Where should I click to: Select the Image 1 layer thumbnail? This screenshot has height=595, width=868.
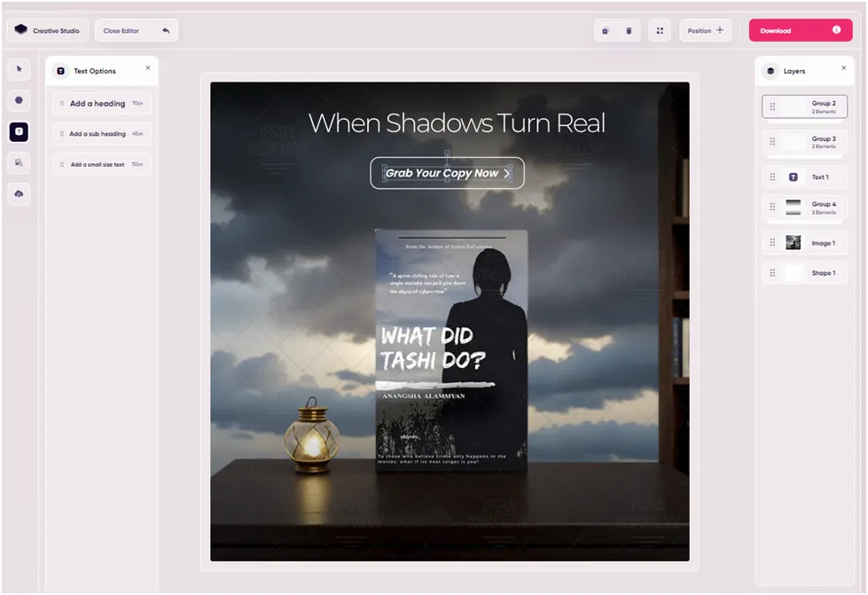pyautogui.click(x=794, y=242)
